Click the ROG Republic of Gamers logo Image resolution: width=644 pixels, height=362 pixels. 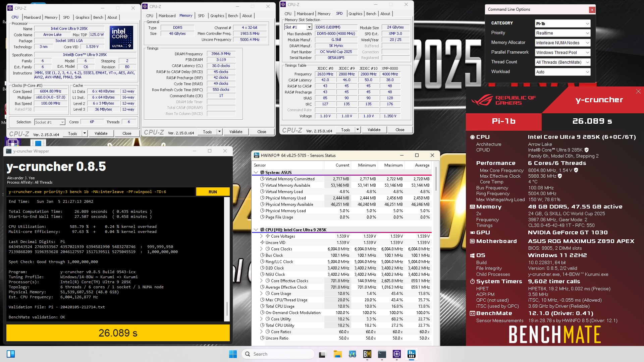tap(504, 100)
